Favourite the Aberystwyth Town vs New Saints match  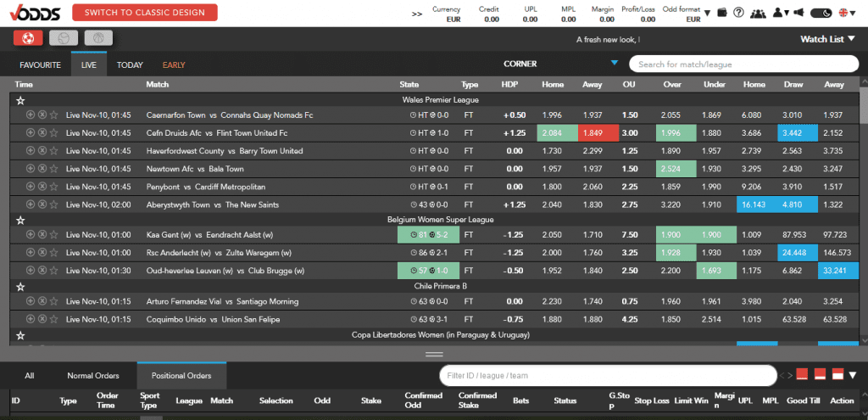click(53, 204)
